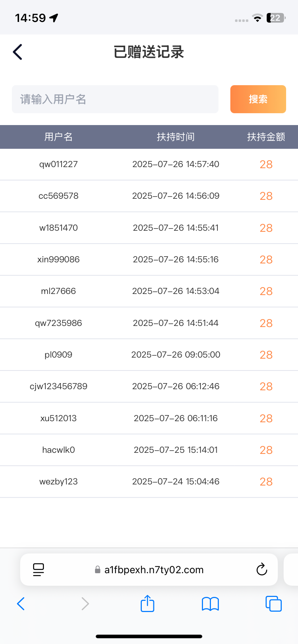Click the 用户名 column header
The width and height of the screenshot is (298, 644).
tap(58, 137)
